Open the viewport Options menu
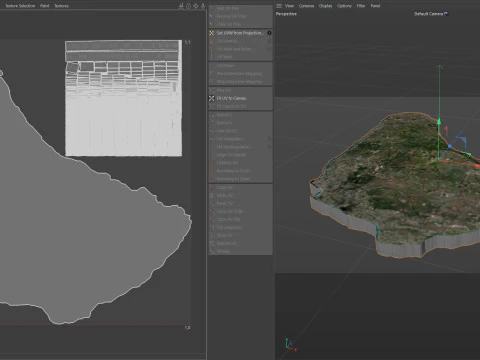Image resolution: width=480 pixels, height=360 pixels. [344, 6]
